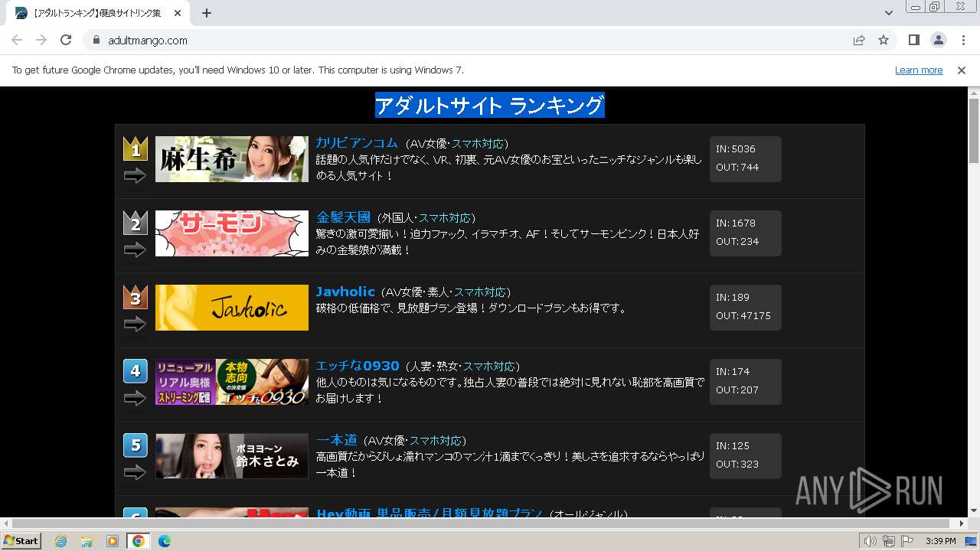Screen dimensions: 980x551
Task: Open the side panel icon
Action: pos(914,40)
